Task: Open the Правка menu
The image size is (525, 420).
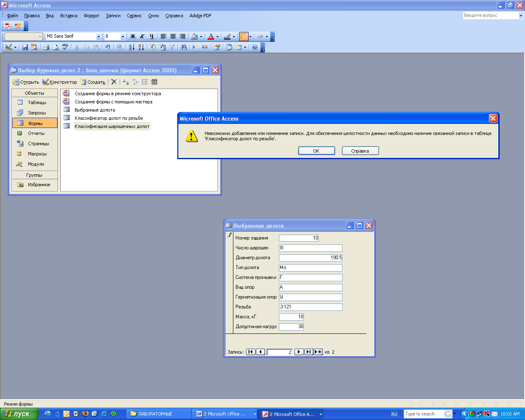Action: 32,16
